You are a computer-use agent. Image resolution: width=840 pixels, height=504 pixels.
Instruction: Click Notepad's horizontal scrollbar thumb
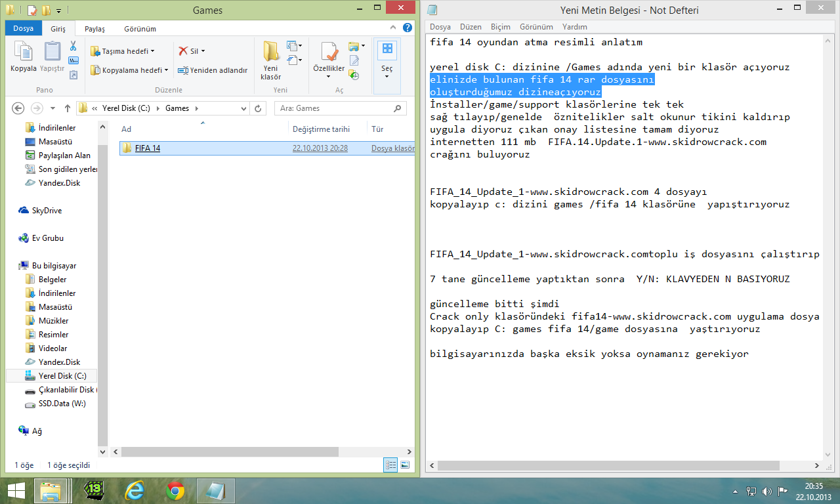[x=608, y=465]
